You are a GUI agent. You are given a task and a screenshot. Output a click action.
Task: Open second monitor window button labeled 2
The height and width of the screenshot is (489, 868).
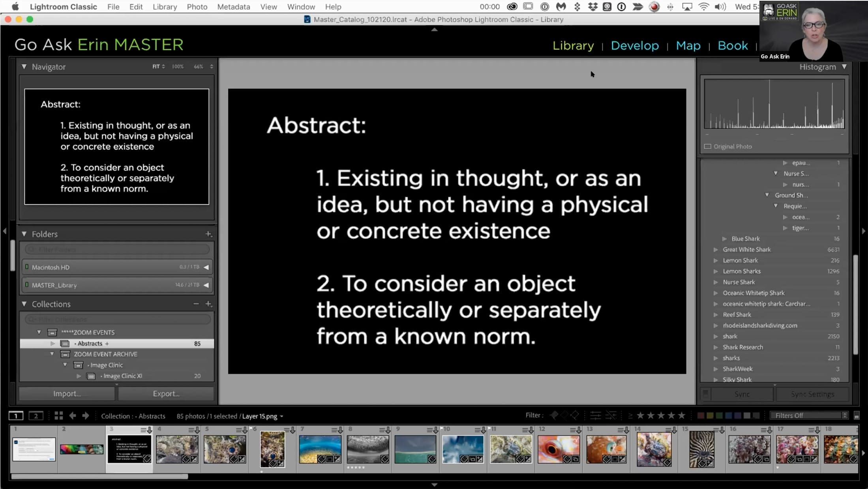(36, 416)
